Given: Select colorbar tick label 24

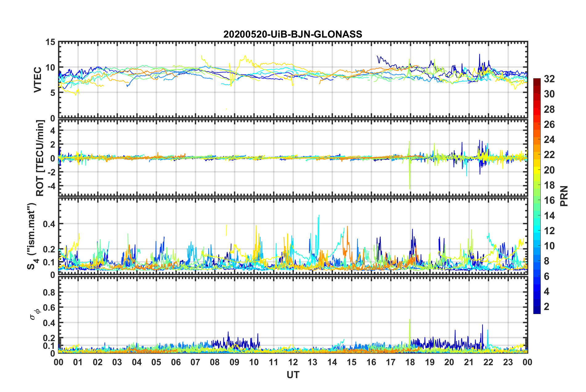Looking at the screenshot, I should 549,140.
